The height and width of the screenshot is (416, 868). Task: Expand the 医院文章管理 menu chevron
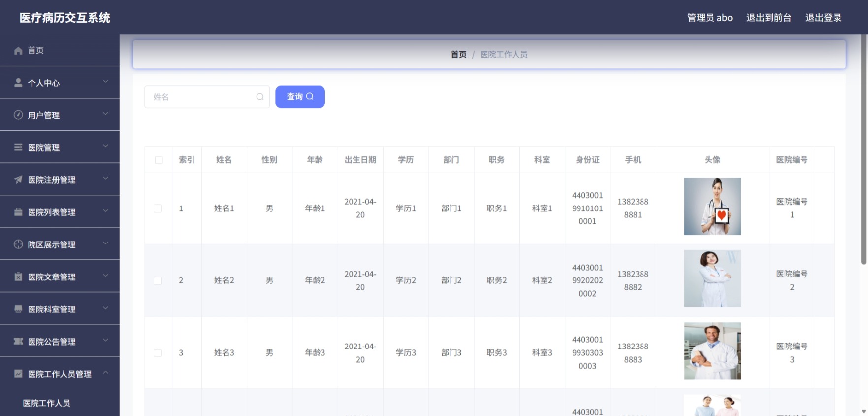[x=105, y=276]
